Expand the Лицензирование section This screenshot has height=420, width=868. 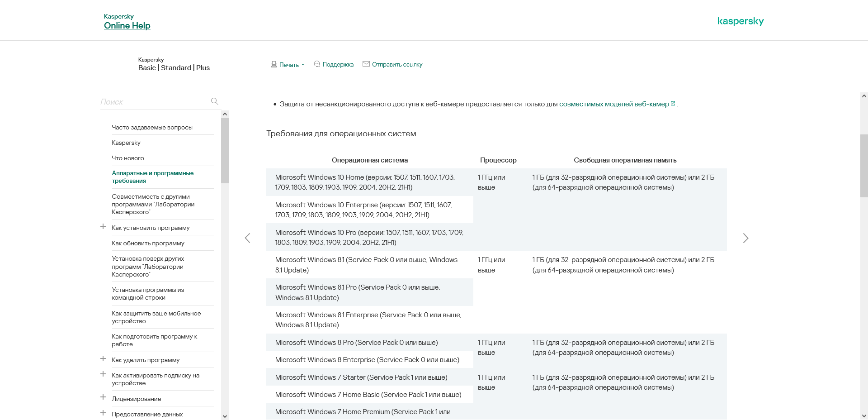click(103, 397)
